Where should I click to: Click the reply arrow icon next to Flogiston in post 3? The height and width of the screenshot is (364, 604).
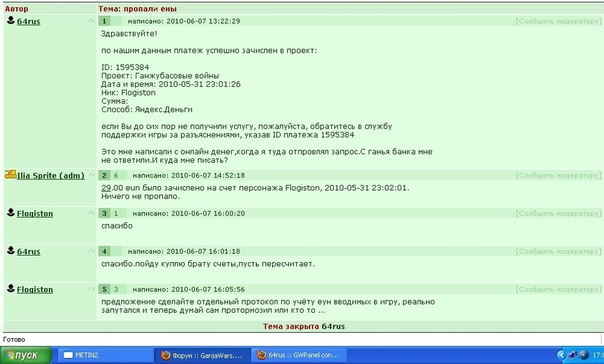tap(92, 213)
